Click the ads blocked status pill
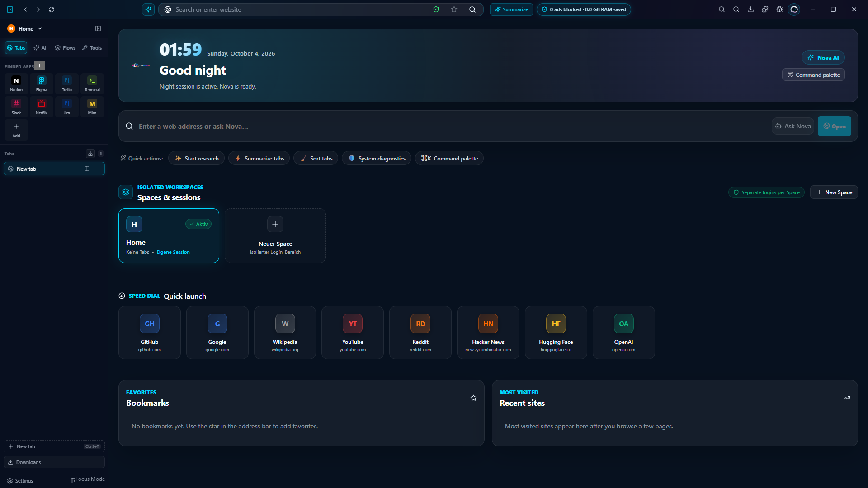The image size is (868, 488). point(584,9)
